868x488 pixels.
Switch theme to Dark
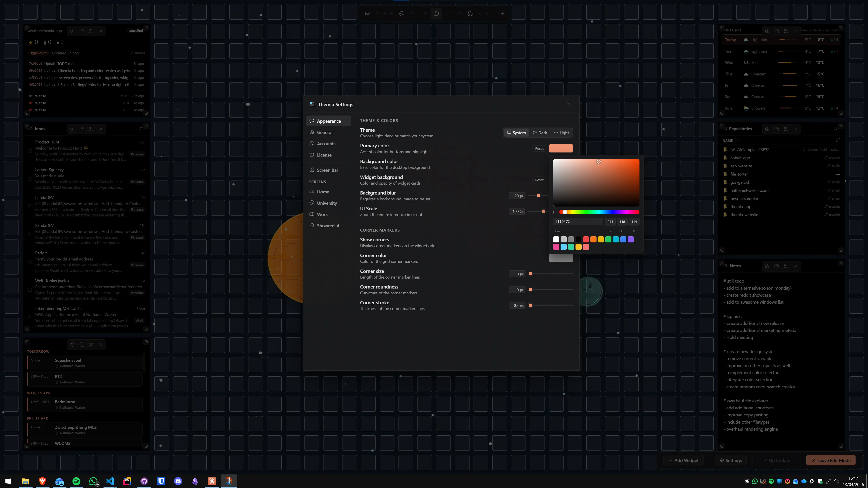[540, 132]
